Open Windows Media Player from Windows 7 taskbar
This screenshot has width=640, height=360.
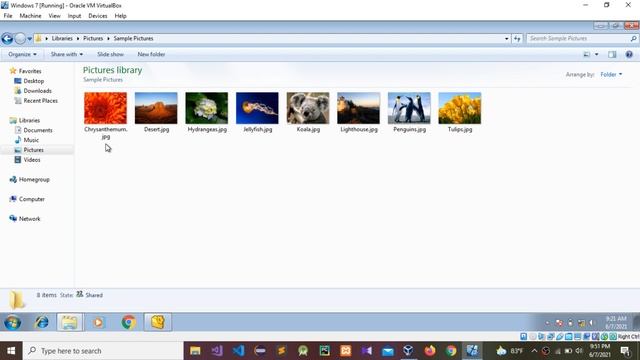coord(98,322)
